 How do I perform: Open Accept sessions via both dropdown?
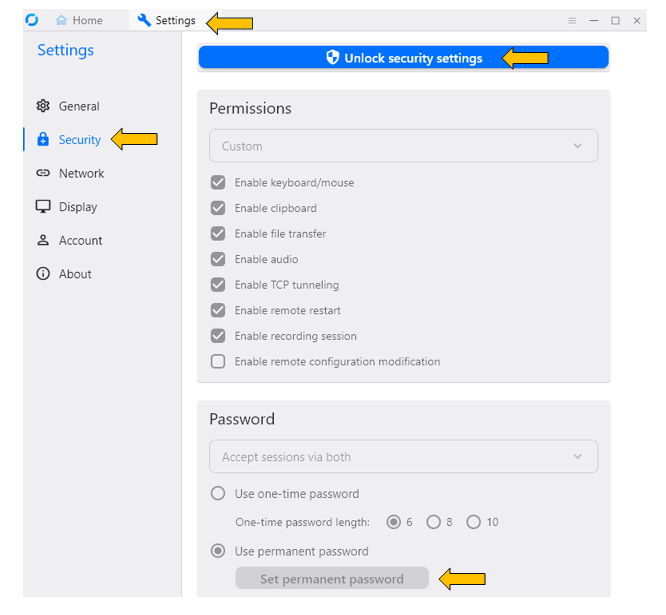coord(403,457)
